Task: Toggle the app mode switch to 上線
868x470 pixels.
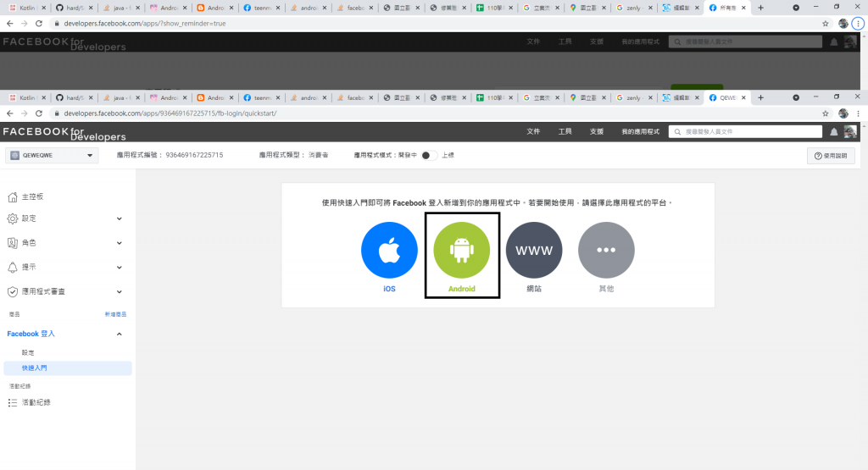Action: tap(428, 155)
